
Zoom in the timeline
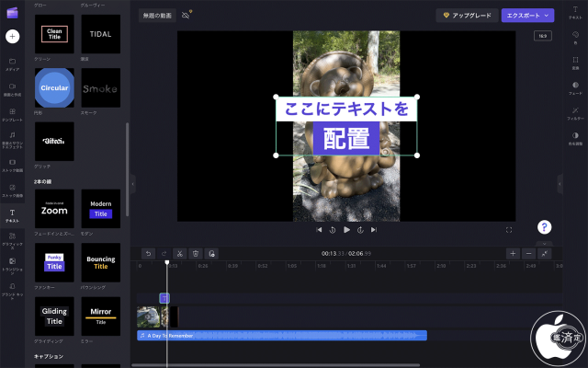pyautogui.click(x=513, y=254)
